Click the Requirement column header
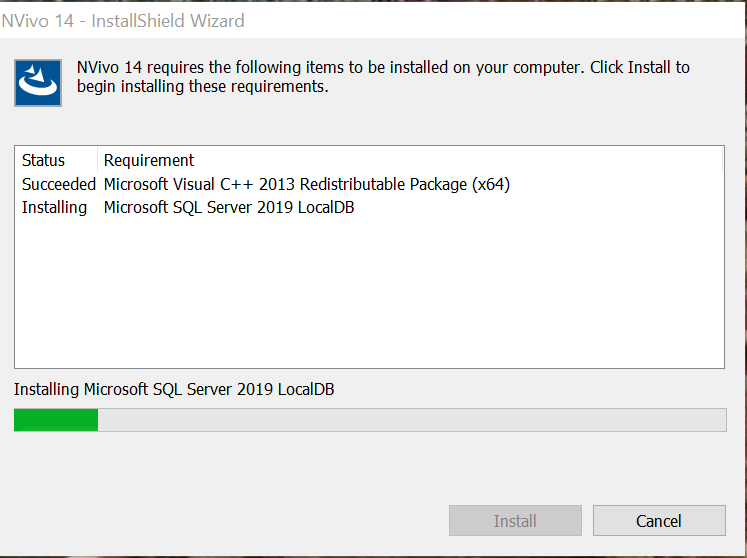 click(149, 160)
